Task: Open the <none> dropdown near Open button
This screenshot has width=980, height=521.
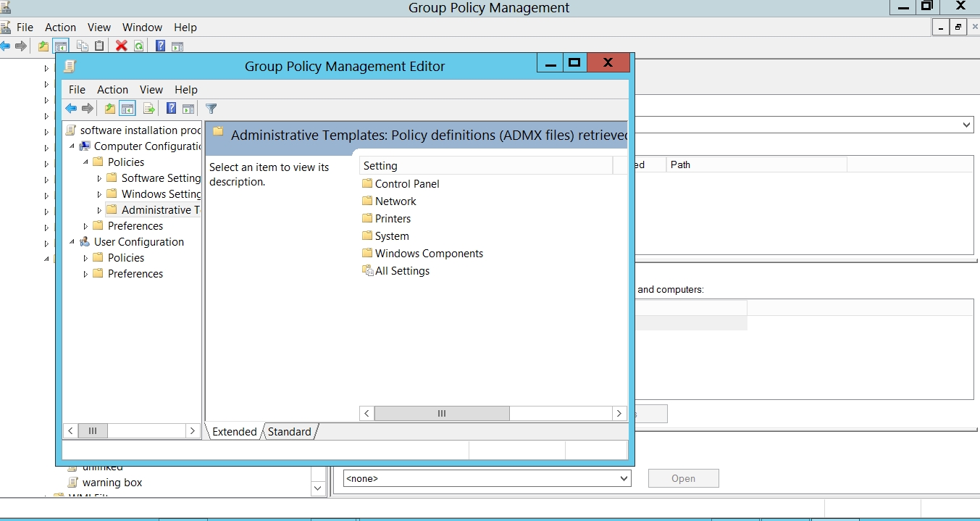Action: [x=624, y=478]
